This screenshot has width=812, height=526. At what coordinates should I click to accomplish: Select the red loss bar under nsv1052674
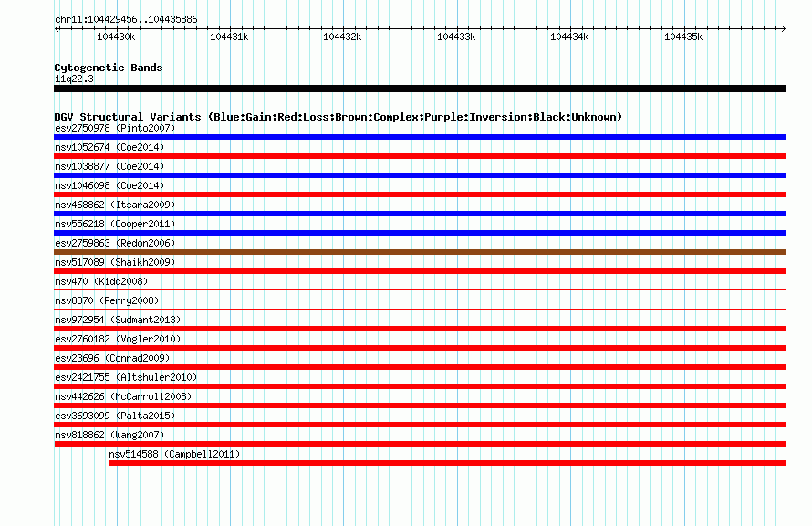(x=420, y=156)
